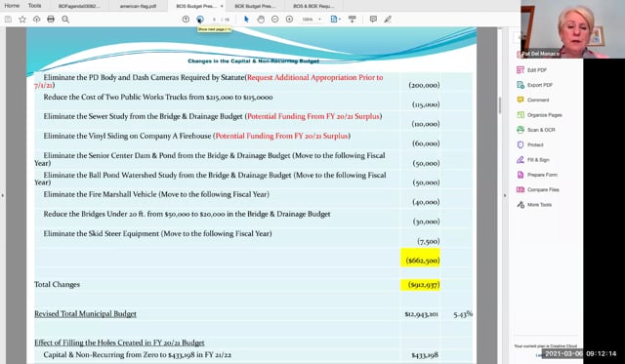
Task: Open the Protect tool
Action: (530, 145)
